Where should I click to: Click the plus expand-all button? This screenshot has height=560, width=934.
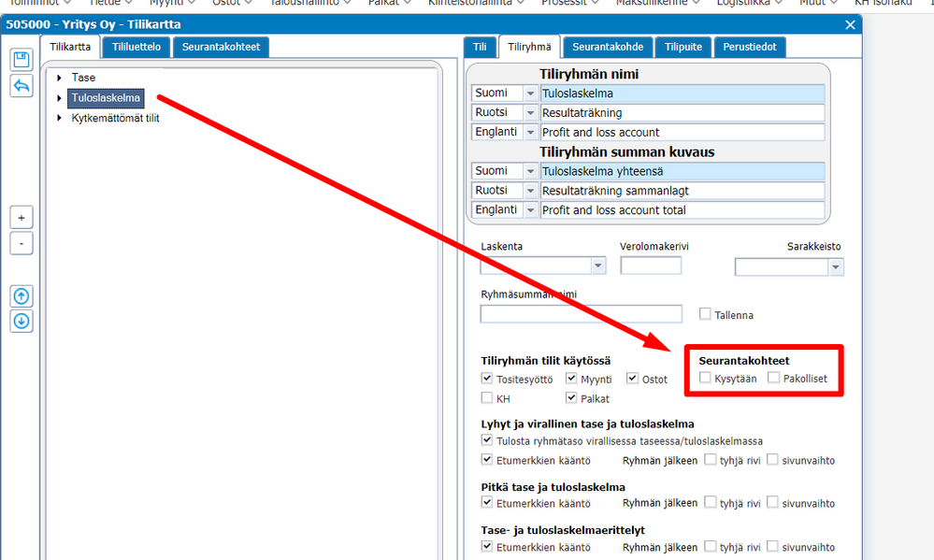point(22,218)
